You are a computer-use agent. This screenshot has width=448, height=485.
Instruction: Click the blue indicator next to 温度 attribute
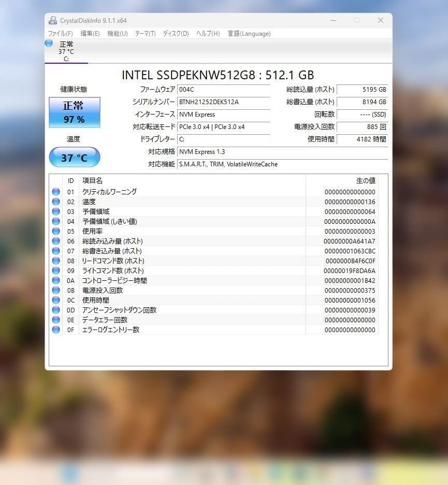click(x=56, y=201)
